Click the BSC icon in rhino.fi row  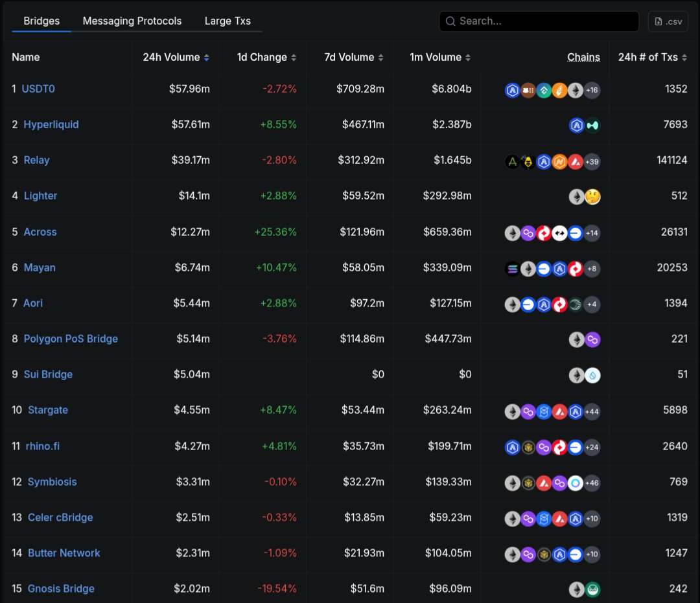coord(528,448)
